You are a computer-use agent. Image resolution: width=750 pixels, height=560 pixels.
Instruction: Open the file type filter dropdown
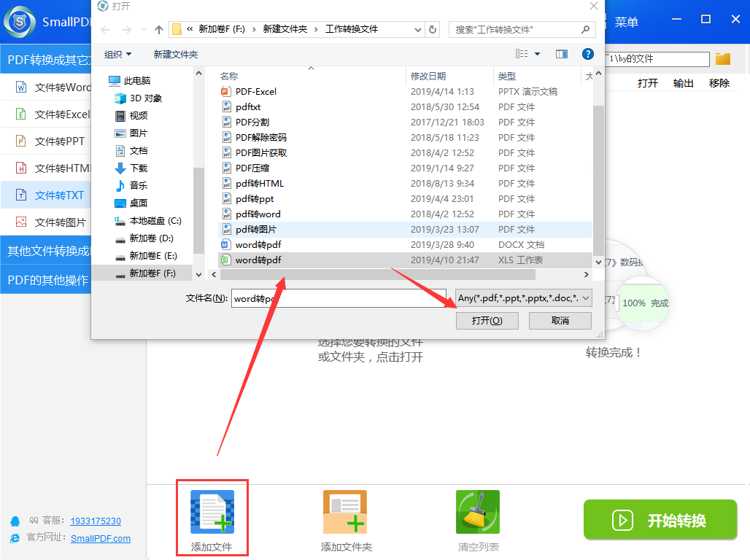524,298
